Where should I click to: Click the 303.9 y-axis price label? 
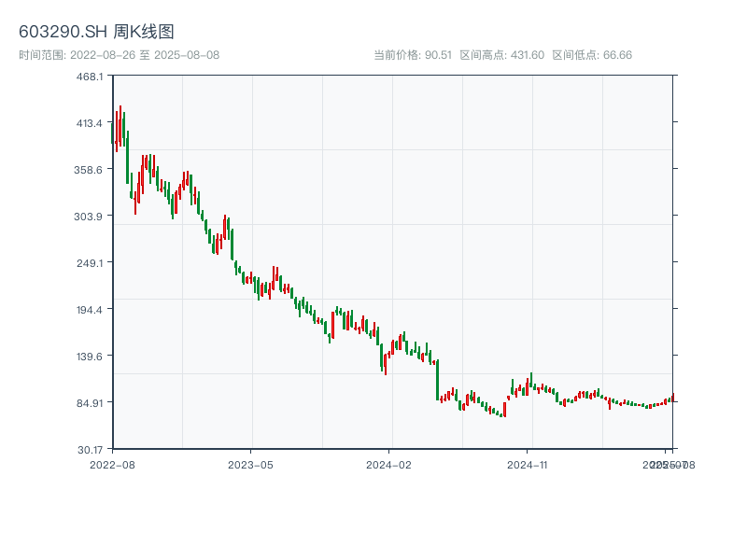pos(90,217)
